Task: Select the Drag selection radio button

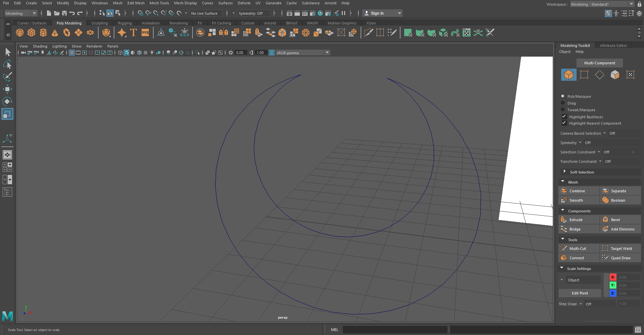Action: pyautogui.click(x=562, y=103)
